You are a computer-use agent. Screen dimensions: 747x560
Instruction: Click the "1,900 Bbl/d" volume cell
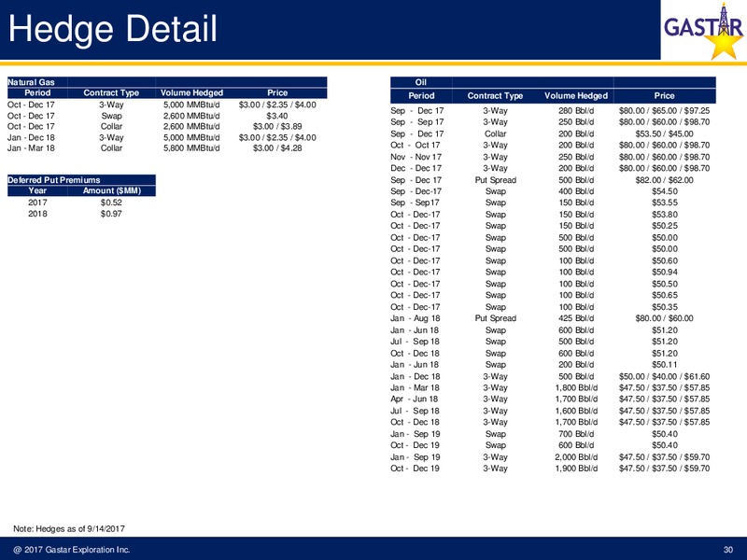click(576, 469)
